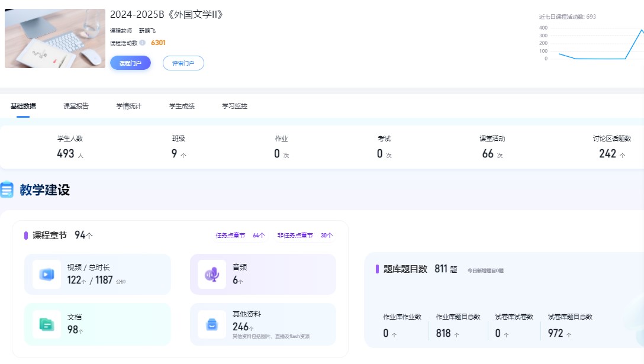
Task: Click info icon beside 课程活动数
Action: (143, 43)
